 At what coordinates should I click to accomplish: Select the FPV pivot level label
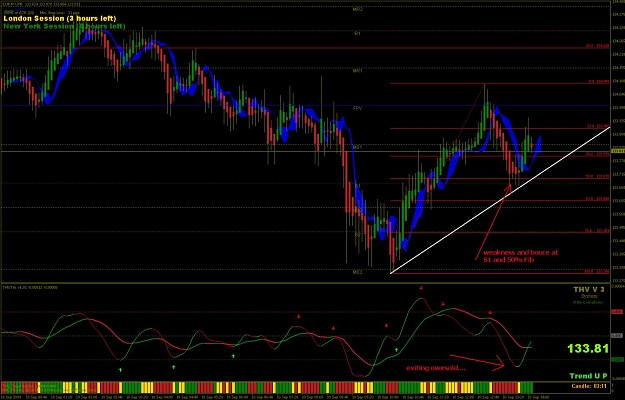point(357,108)
